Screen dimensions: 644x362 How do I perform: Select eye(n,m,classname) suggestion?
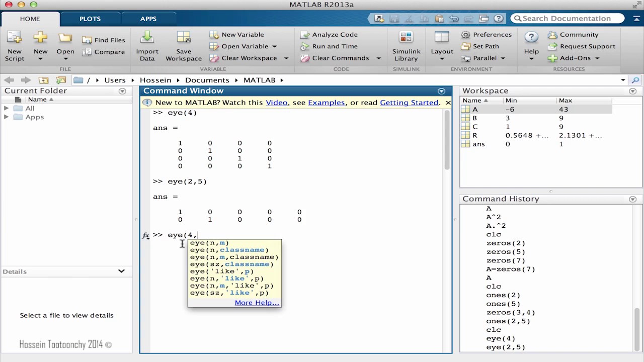234,257
